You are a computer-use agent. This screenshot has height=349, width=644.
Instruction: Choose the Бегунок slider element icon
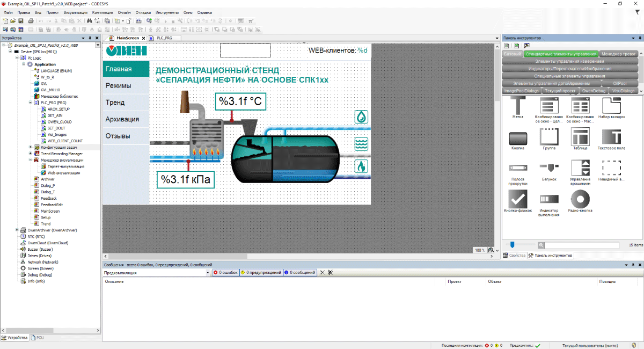pos(549,168)
